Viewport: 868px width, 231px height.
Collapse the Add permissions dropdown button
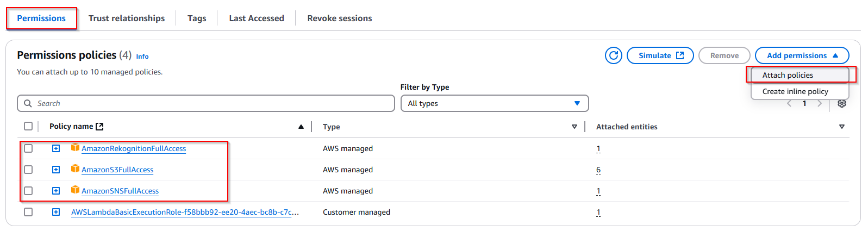click(802, 55)
